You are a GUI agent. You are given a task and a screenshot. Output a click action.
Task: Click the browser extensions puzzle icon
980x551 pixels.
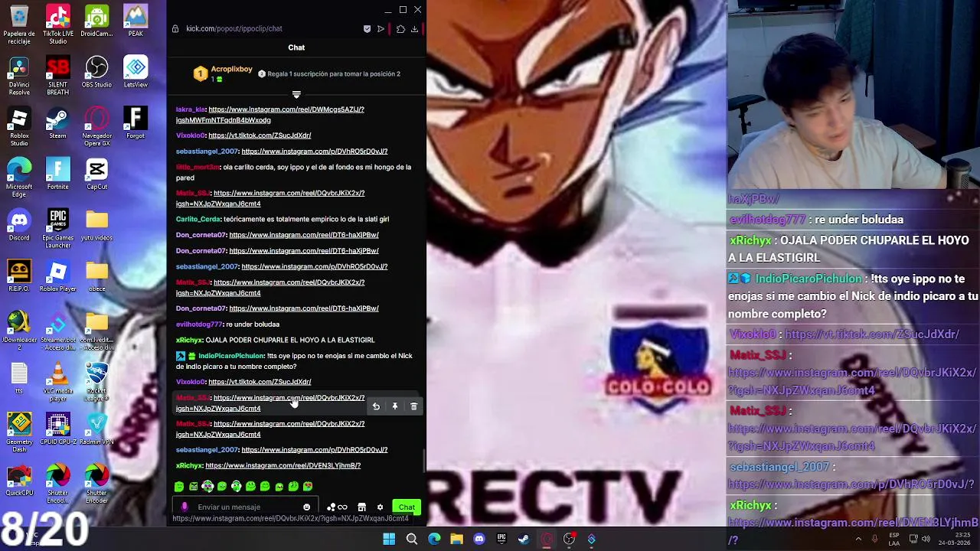(x=400, y=29)
